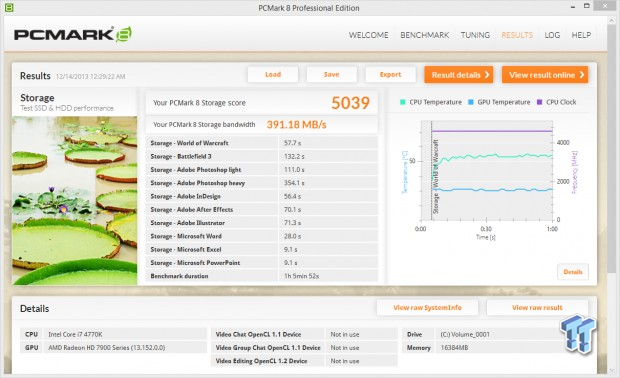Click the 1h 5min 52s duration value
Screen dimensions: 620x378
click(301, 276)
